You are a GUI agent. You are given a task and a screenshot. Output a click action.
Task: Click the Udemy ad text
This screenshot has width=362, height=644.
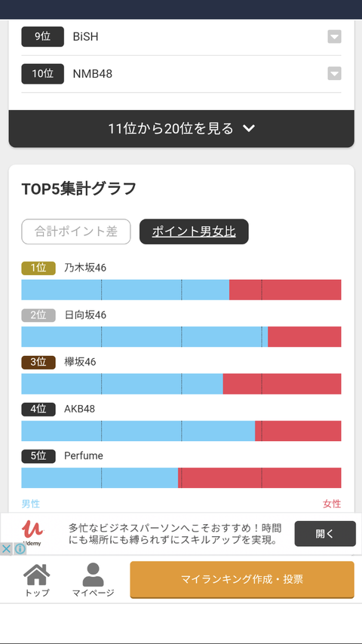tap(175, 533)
